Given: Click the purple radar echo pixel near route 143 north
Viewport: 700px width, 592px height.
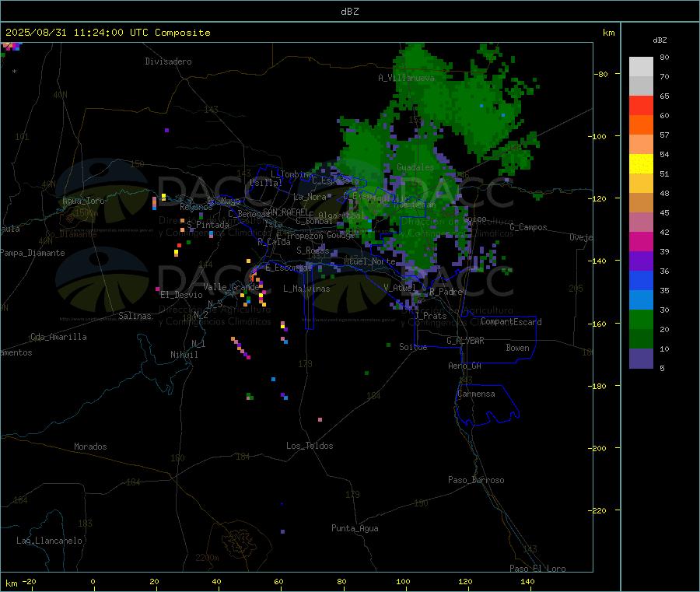Looking at the screenshot, I should (x=166, y=131).
